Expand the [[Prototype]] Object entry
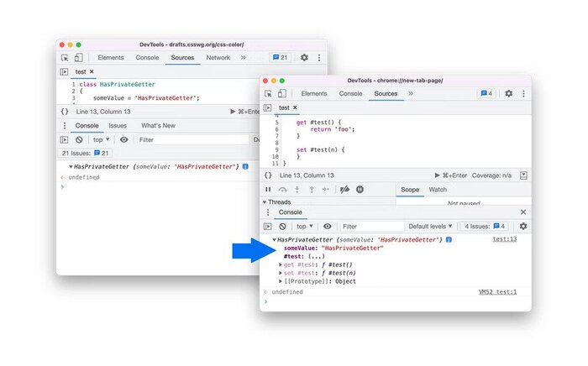 tap(281, 281)
